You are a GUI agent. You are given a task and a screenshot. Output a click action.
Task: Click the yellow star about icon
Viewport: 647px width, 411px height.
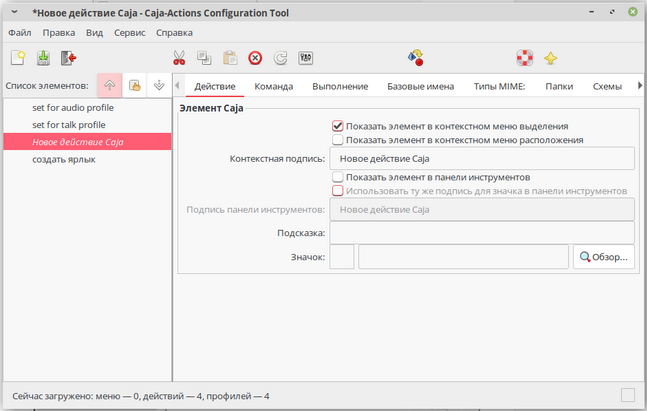[x=550, y=59]
